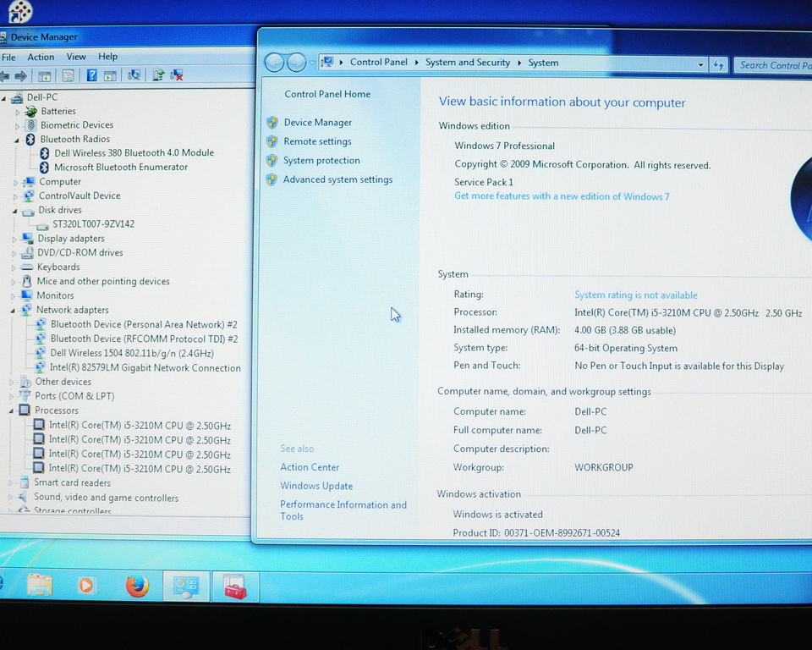Collapse the Processors node
This screenshot has width=812, height=650.
(x=11, y=411)
